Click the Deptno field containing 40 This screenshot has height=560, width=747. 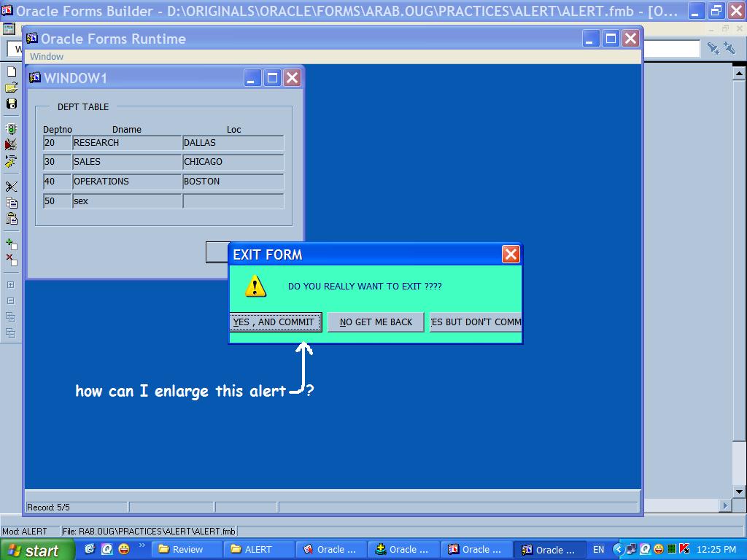[x=57, y=182]
